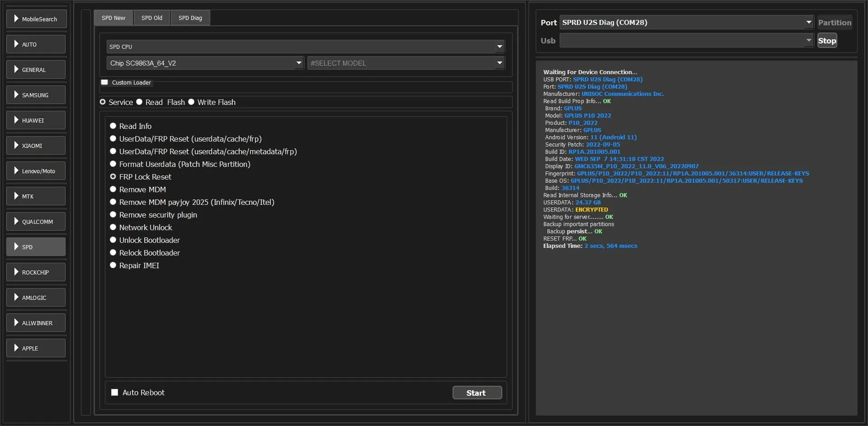This screenshot has height=426, width=868.
Task: Click the Manufacturer value UNISOC Communications Inc.
Action: [x=623, y=94]
